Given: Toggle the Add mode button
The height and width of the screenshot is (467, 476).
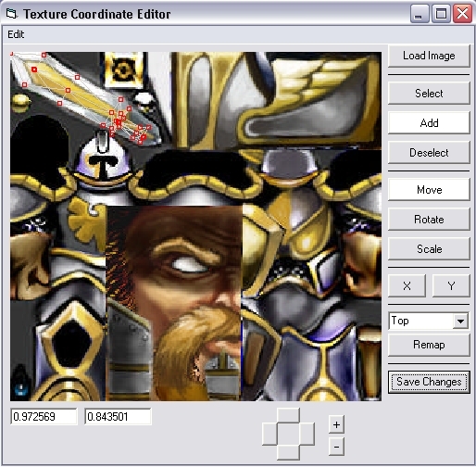Looking at the screenshot, I should tap(429, 122).
